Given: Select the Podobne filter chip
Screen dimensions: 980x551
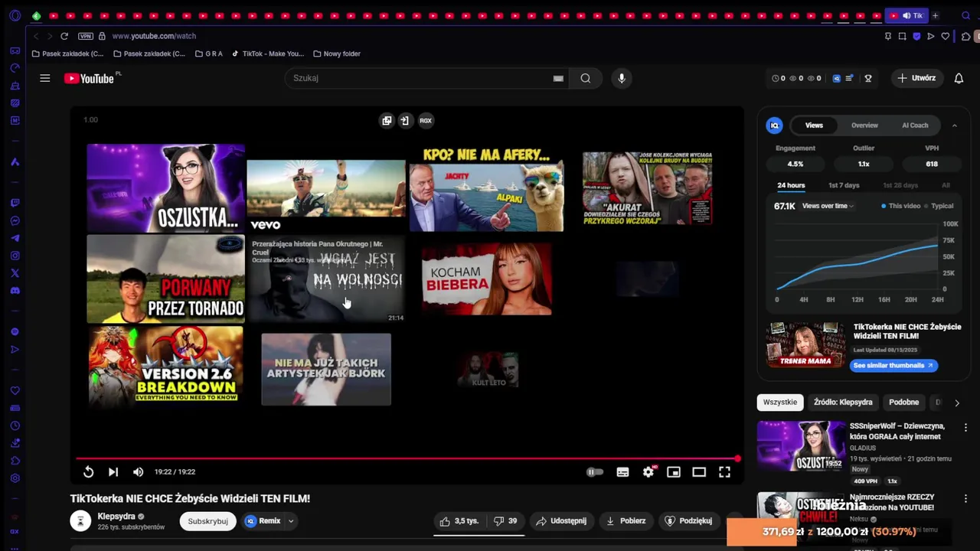Looking at the screenshot, I should click(903, 403).
